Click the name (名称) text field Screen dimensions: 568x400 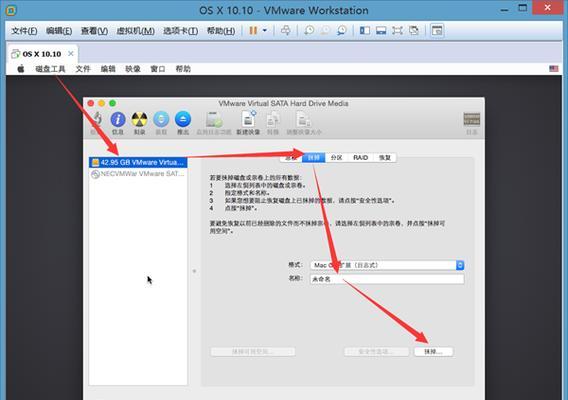[x=387, y=279]
